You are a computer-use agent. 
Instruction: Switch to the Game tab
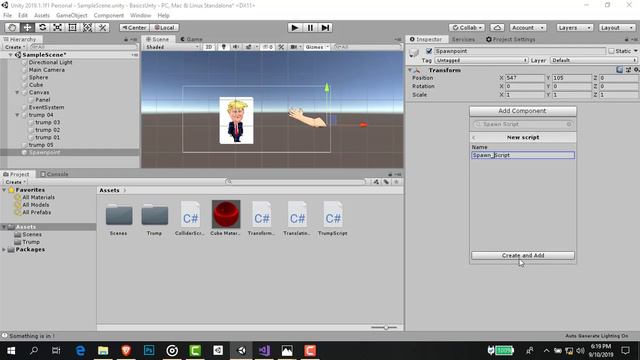coord(191,39)
